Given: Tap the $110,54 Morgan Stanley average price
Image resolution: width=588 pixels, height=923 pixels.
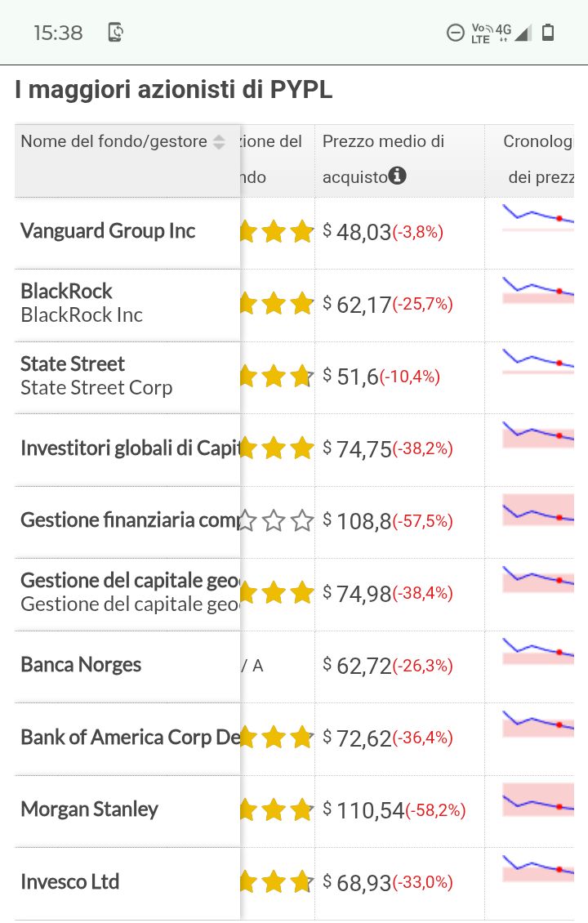Looking at the screenshot, I should coord(371,810).
